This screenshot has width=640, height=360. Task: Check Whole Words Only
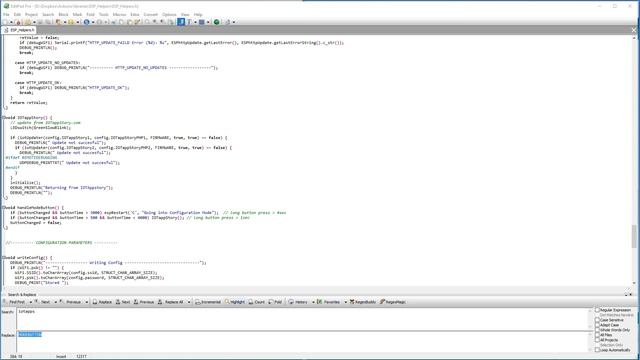click(x=598, y=330)
